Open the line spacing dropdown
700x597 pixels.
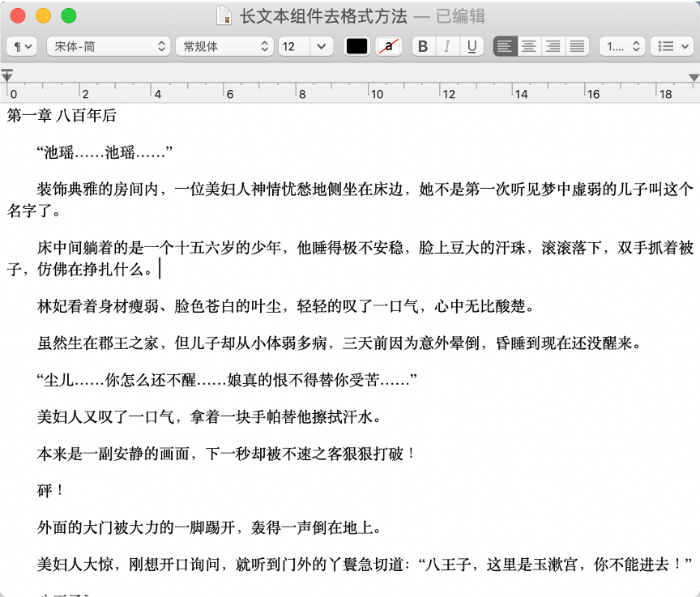point(622,46)
